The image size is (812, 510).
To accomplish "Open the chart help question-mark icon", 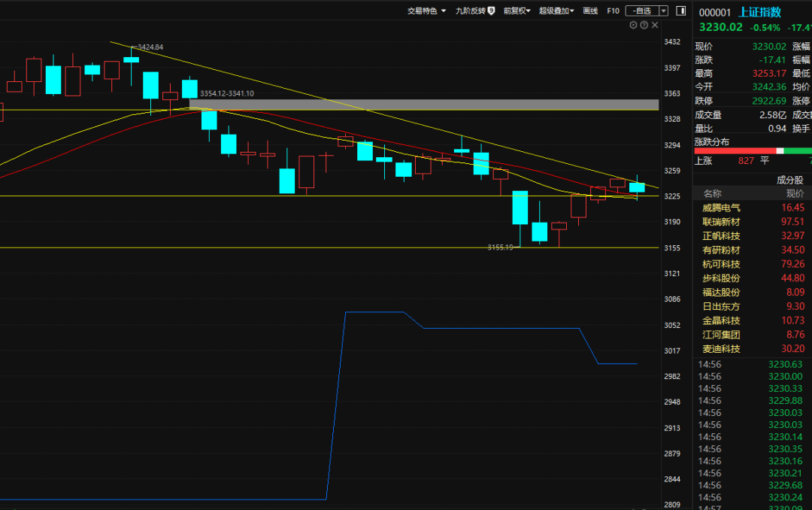I will pos(644,25).
